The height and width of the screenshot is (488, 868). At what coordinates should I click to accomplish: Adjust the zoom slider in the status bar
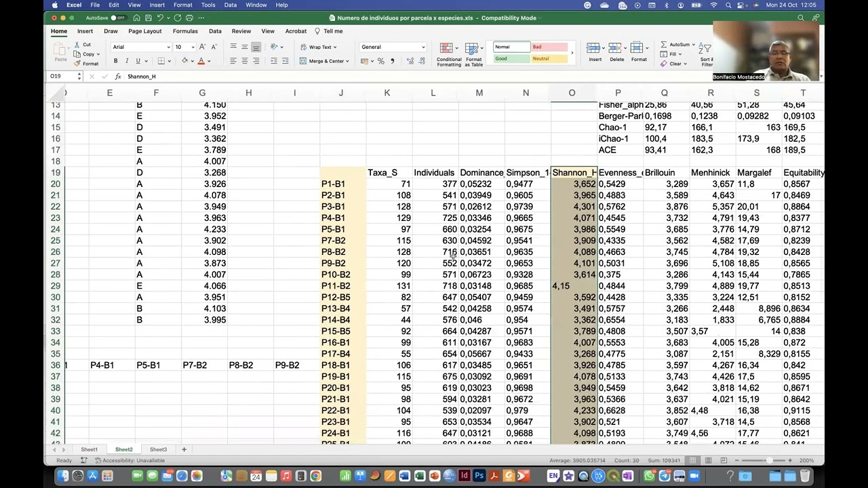(769, 460)
